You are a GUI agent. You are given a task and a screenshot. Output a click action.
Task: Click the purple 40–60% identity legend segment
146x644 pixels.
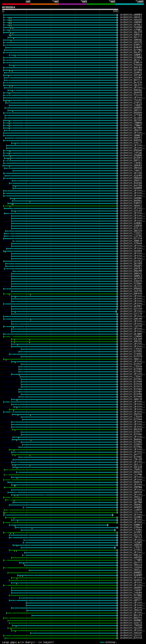[73, 4]
